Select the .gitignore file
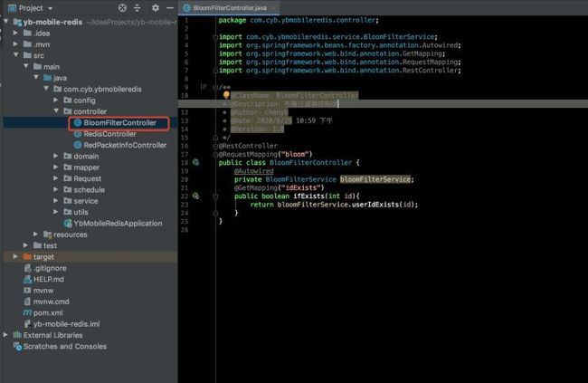The image size is (588, 383). pyautogui.click(x=50, y=268)
